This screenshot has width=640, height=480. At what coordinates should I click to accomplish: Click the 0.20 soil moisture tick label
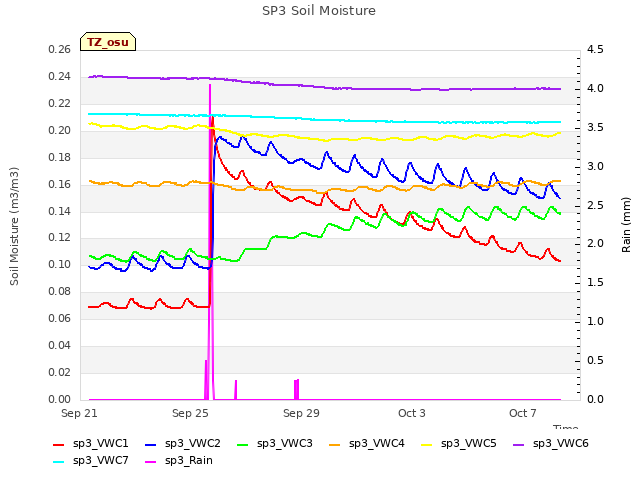click(x=59, y=131)
